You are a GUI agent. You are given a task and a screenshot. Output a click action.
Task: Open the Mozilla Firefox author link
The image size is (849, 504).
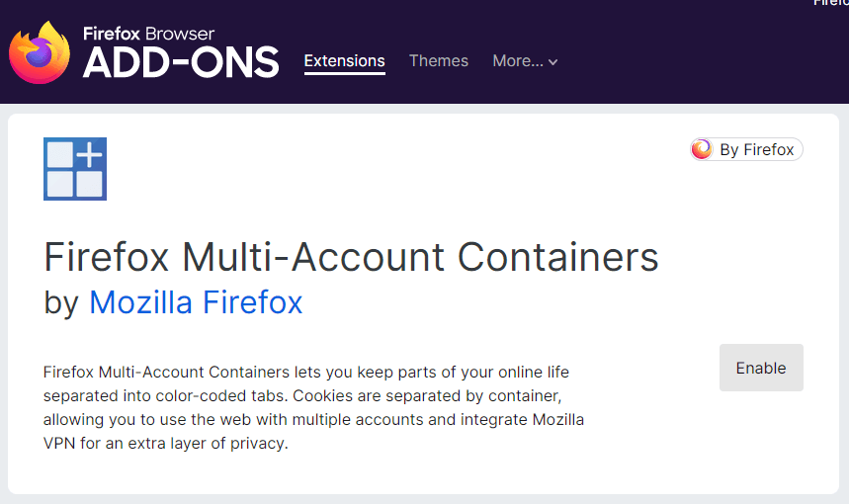(x=196, y=302)
